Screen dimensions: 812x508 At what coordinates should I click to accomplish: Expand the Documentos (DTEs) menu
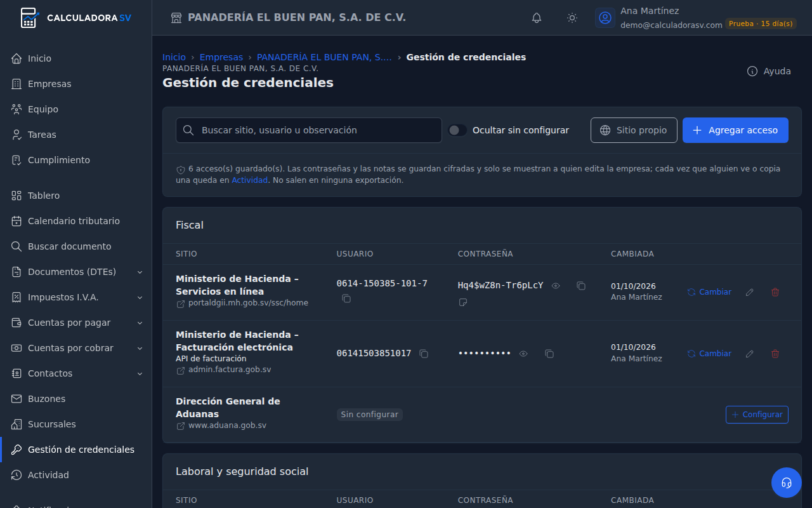[x=76, y=272]
